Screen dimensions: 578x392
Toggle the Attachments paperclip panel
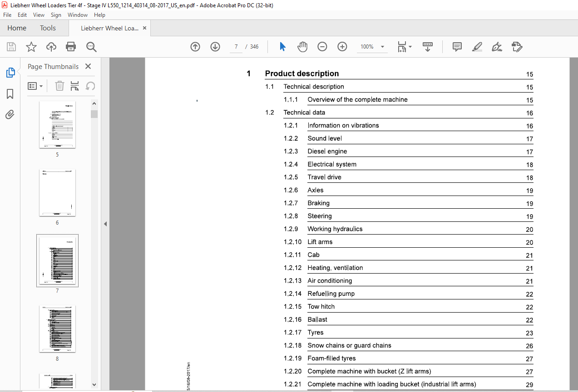tap(10, 115)
